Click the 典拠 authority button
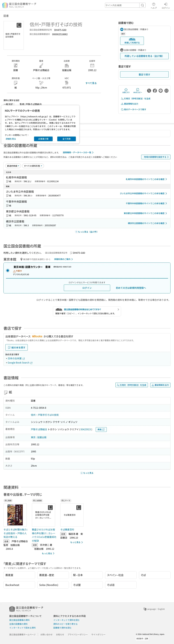This screenshot has height=644, width=174. pyautogui.click(x=101, y=430)
